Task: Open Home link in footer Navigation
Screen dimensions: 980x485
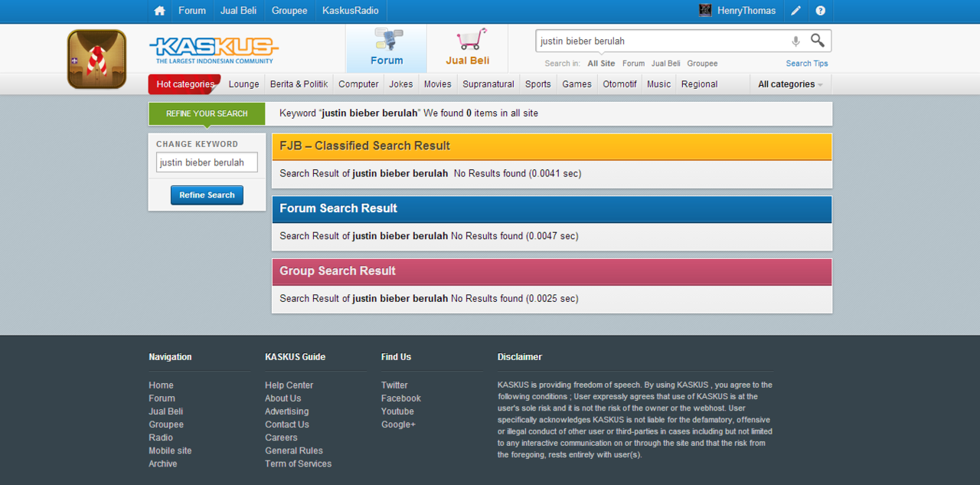Action: (161, 385)
